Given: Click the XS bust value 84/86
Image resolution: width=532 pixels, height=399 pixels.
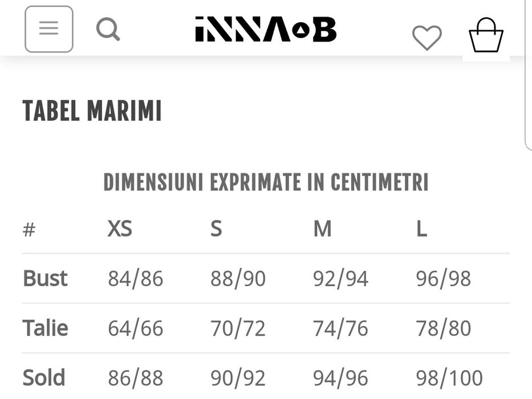Looking at the screenshot, I should click(x=136, y=279).
